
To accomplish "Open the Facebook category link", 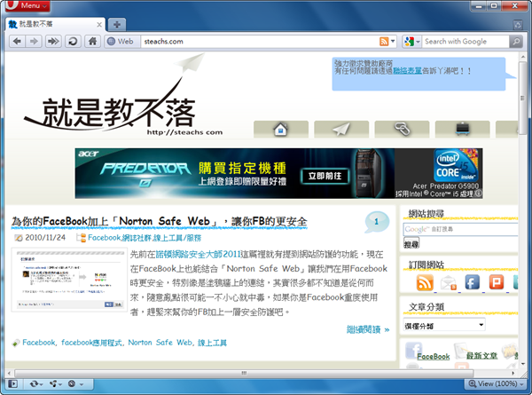I will pos(104,238).
